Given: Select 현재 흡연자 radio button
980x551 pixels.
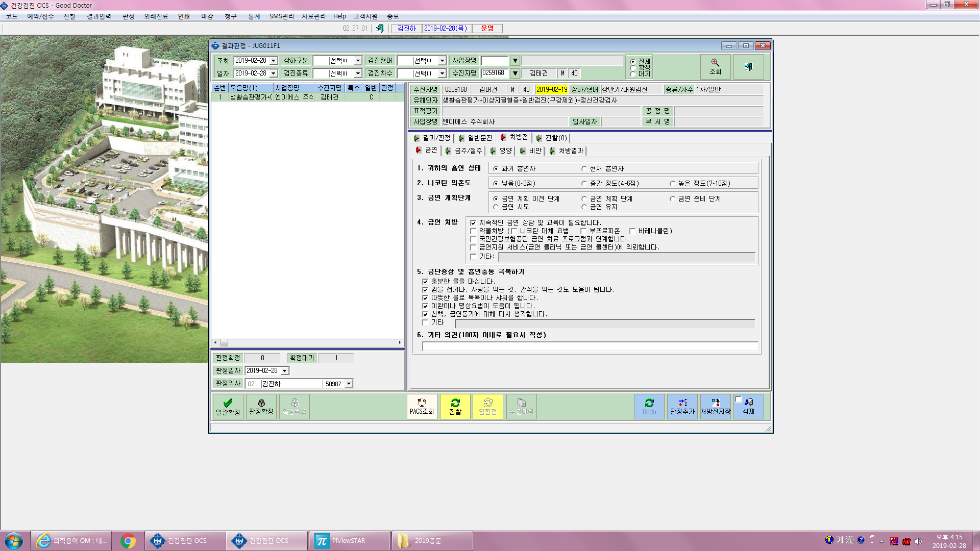Looking at the screenshot, I should click(584, 169).
